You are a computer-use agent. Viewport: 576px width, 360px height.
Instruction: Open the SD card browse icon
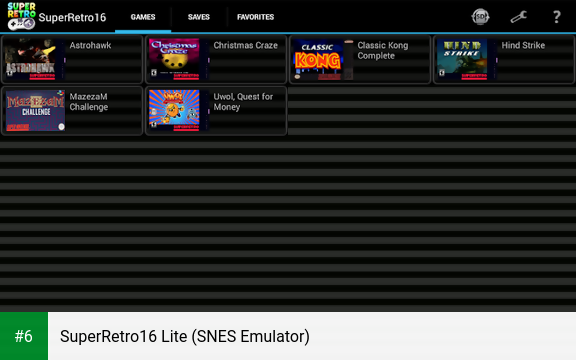point(480,17)
